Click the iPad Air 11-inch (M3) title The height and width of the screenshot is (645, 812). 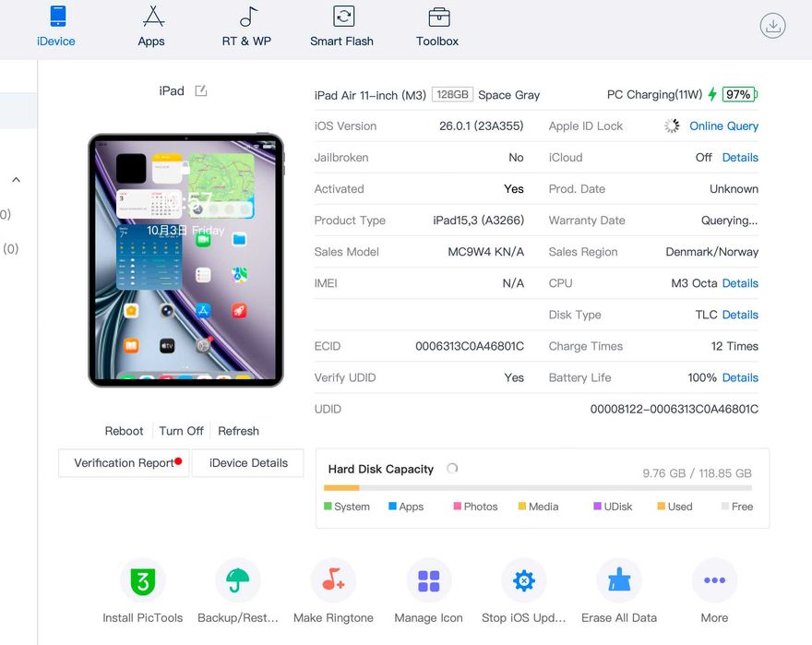(370, 95)
